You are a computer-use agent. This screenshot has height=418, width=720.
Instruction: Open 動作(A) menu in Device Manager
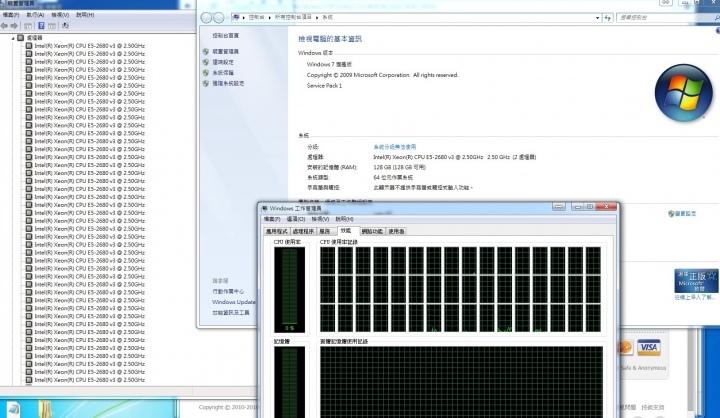(x=35, y=15)
